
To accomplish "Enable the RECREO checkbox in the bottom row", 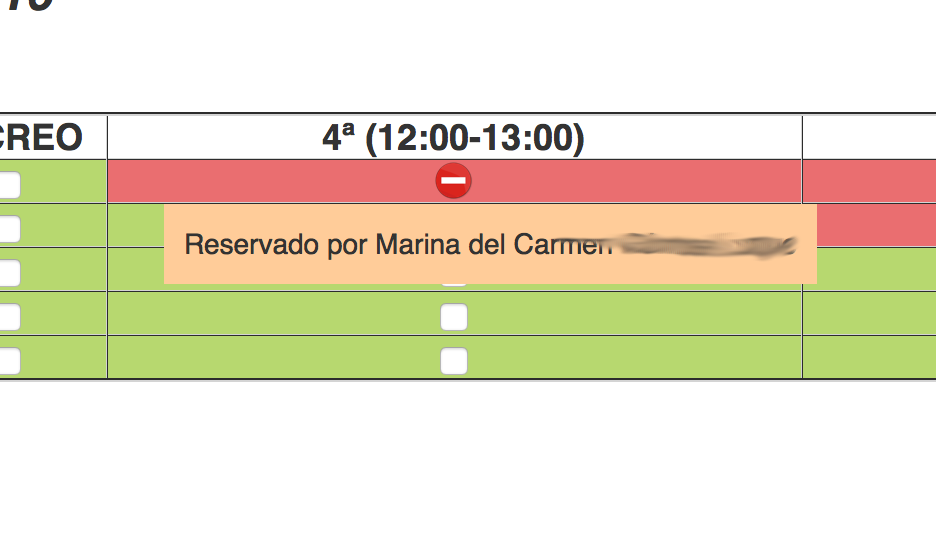I will [8, 361].
